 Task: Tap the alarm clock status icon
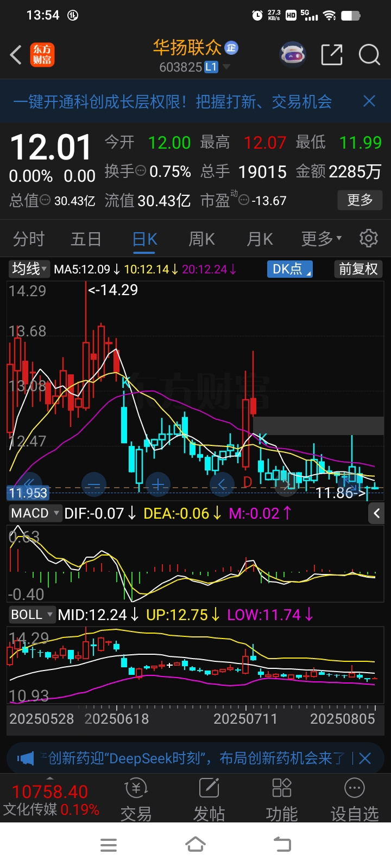pos(257,15)
